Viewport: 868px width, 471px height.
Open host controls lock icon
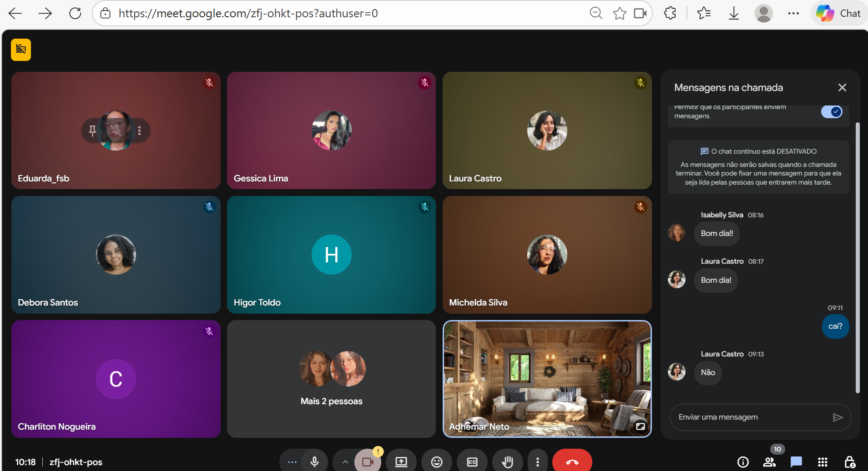pyautogui.click(x=850, y=462)
